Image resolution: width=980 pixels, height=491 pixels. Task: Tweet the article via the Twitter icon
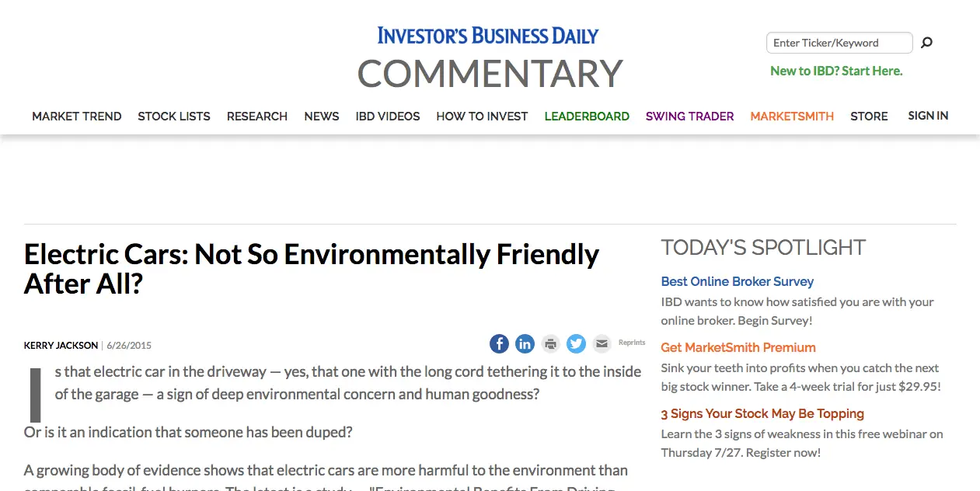pos(576,343)
